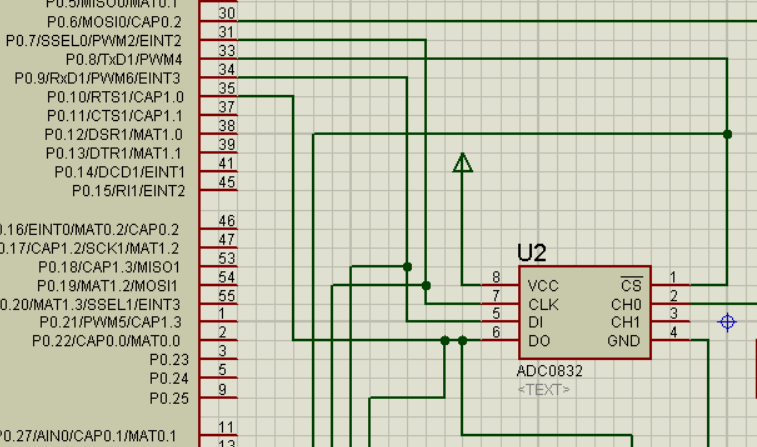This screenshot has width=757, height=447.
Task: Select the P0.15/RI1/EINT2 pin label
Action: (128, 190)
